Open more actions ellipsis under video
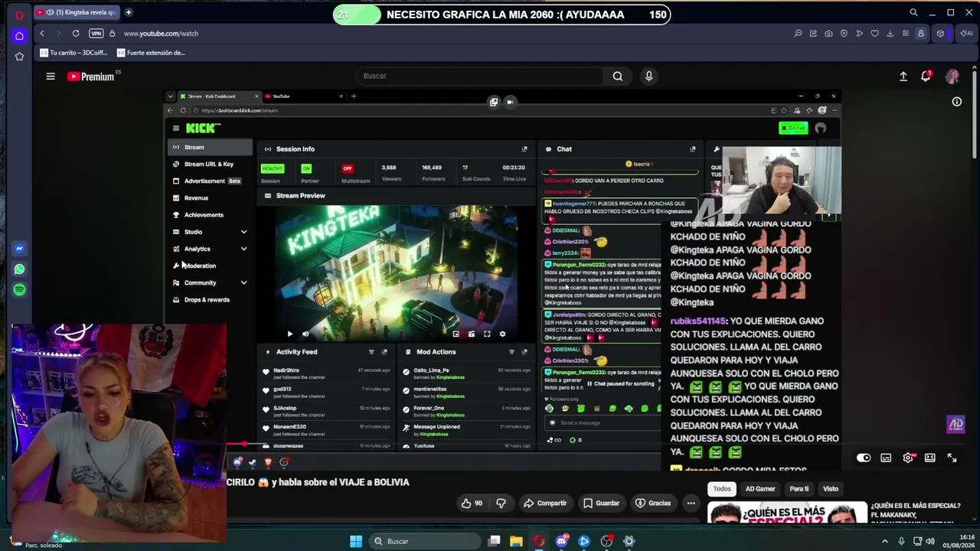 pyautogui.click(x=691, y=503)
